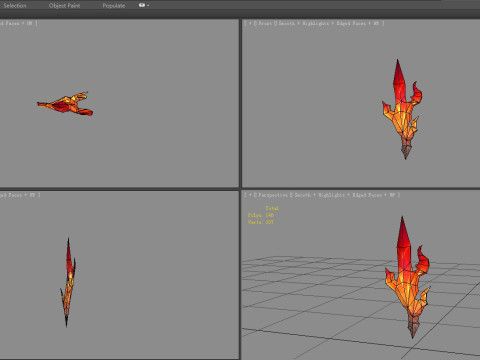Image resolution: width=480 pixels, height=360 pixels.
Task: Click the plus menu in the Perspective viewport label
Action: [x=250, y=195]
